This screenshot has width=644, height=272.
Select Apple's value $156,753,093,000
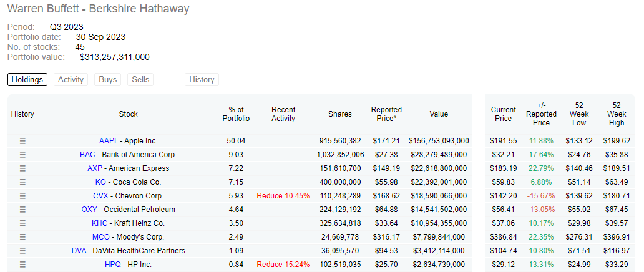439,141
